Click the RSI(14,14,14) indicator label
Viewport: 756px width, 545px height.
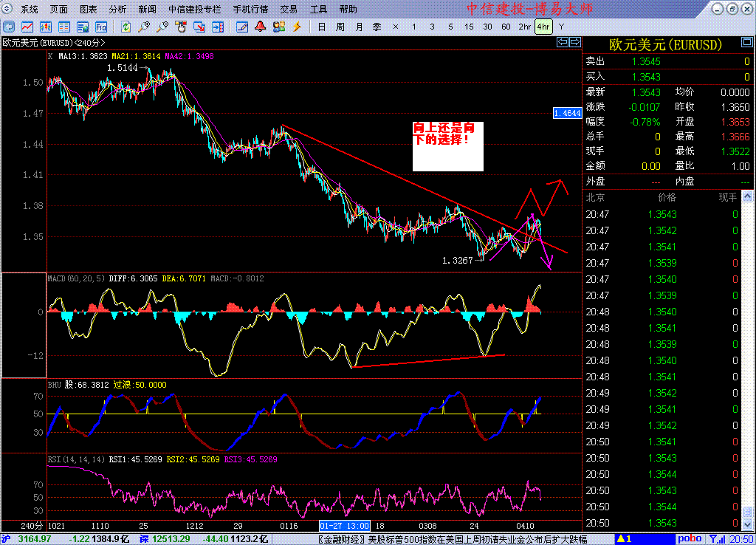[x=76, y=459]
